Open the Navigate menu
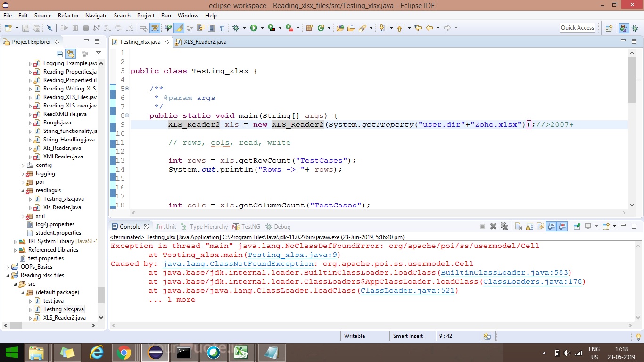The height and width of the screenshot is (362, 644). (x=96, y=16)
